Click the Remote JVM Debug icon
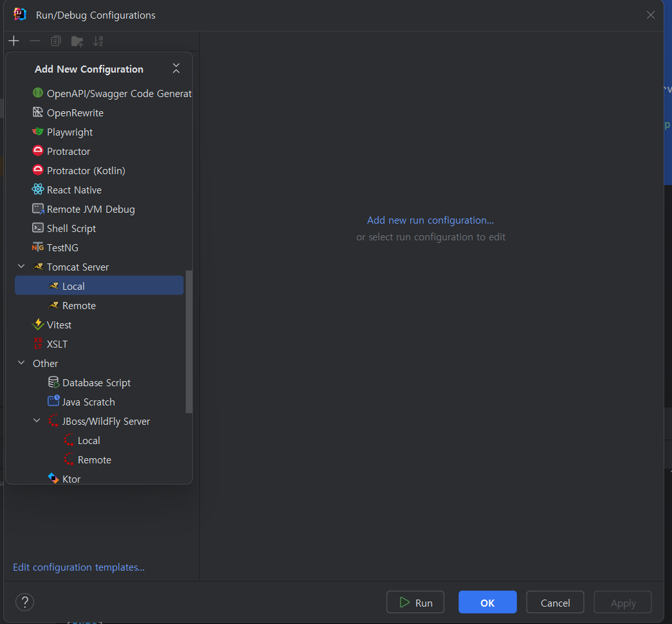Screen dimensions: 672x624 (x=38, y=209)
